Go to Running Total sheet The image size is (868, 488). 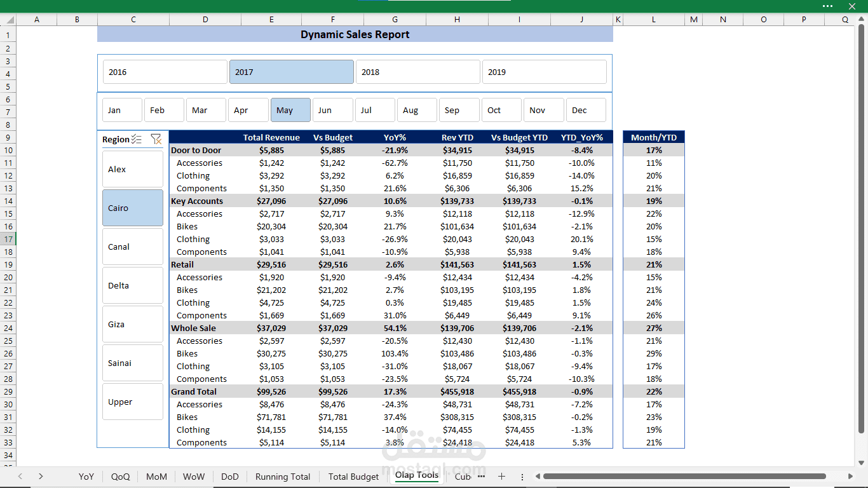[x=283, y=477]
